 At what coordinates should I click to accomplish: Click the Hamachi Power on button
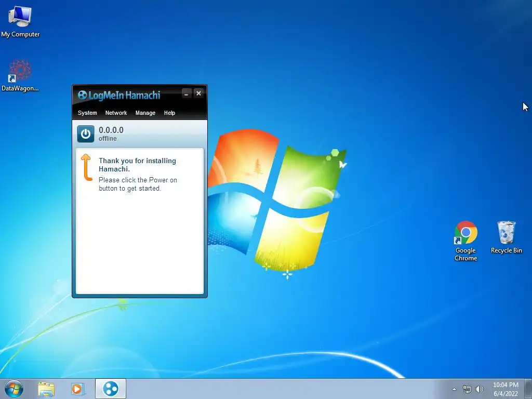pyautogui.click(x=86, y=134)
